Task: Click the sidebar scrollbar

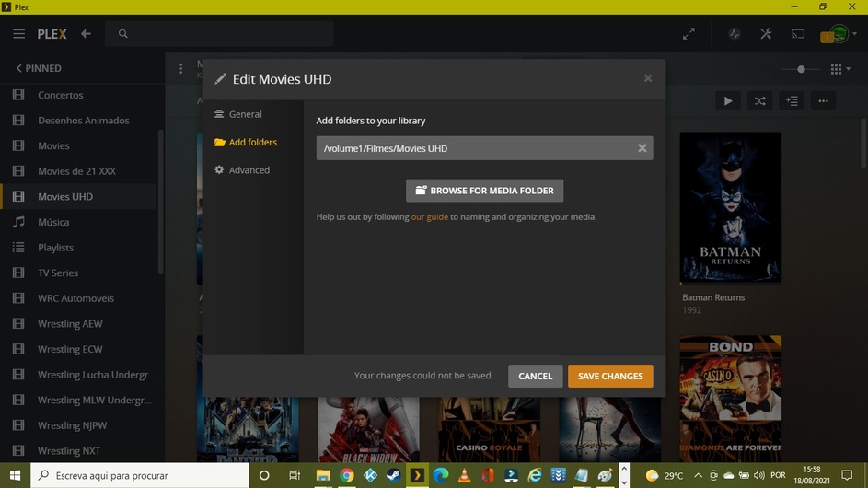Action: coord(160,203)
